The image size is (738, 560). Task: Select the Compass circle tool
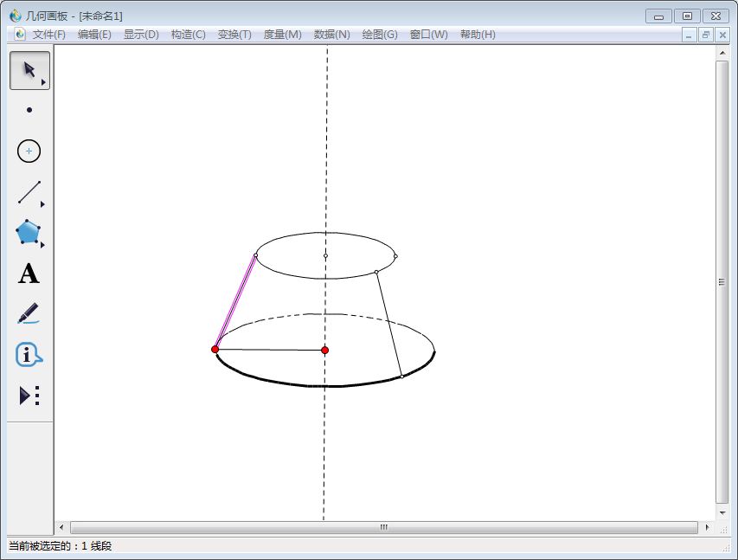coord(29,151)
